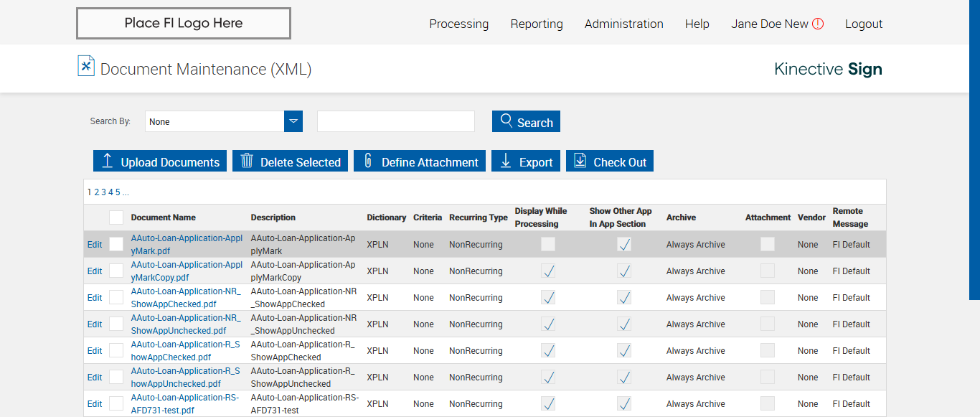
Task: Open the Processing menu
Action: click(x=458, y=24)
